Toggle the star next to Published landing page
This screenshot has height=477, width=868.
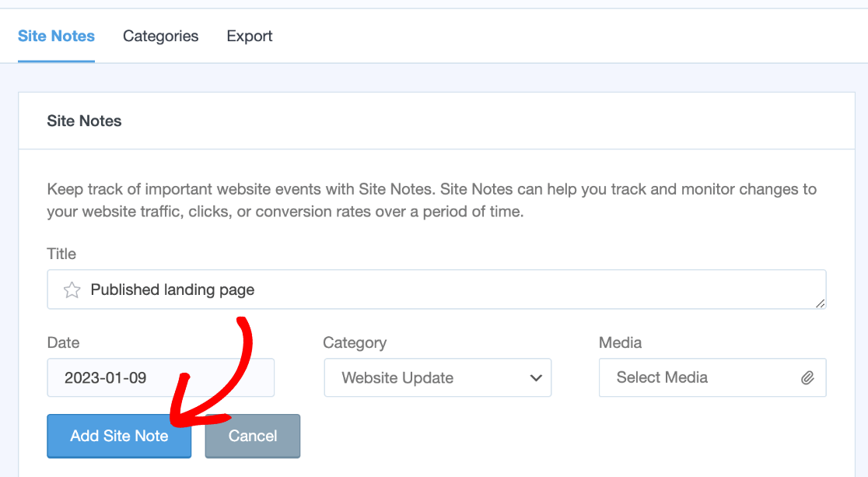[x=72, y=289]
